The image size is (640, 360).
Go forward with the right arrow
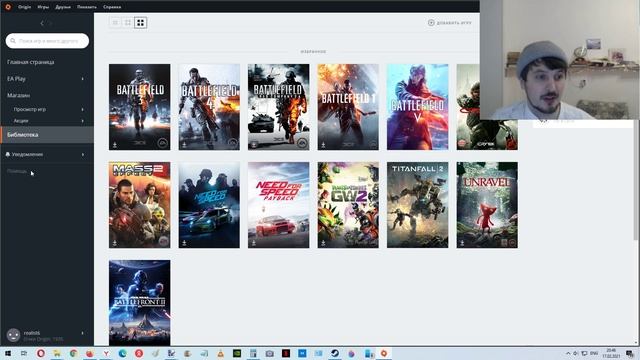pyautogui.click(x=51, y=23)
